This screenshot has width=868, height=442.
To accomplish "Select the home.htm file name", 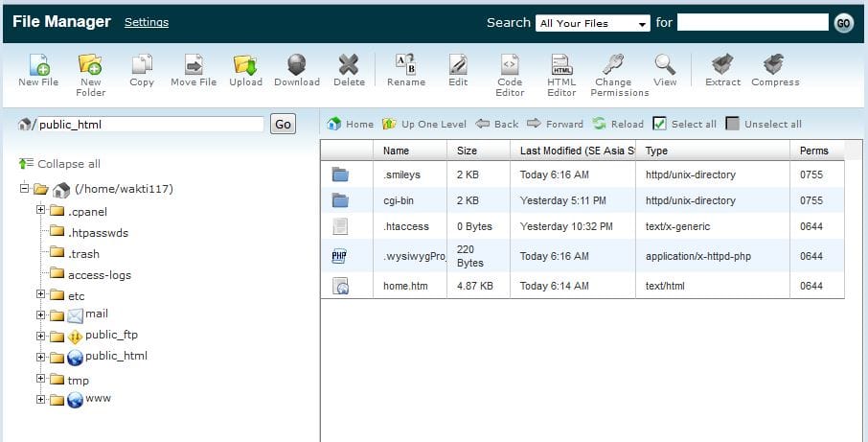I will point(405,286).
